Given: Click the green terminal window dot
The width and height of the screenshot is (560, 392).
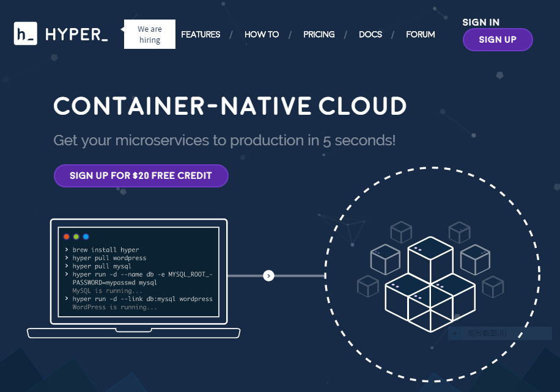Looking at the screenshot, I should click(76, 236).
